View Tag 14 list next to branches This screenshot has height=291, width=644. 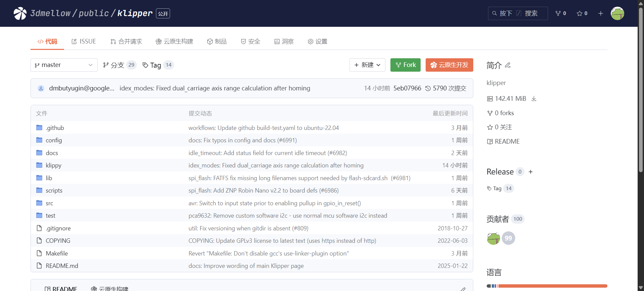158,65
